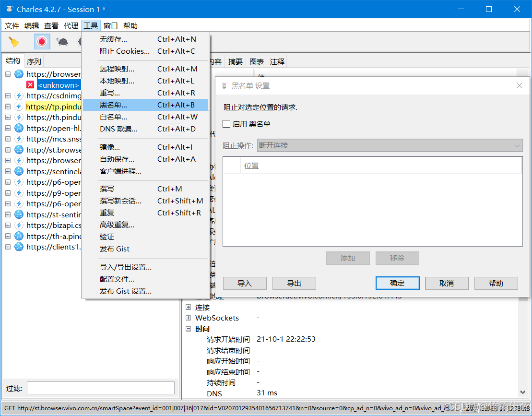Screen dimensions: 532x416
Task: Switch to the 注释 tab
Action: [x=277, y=61]
